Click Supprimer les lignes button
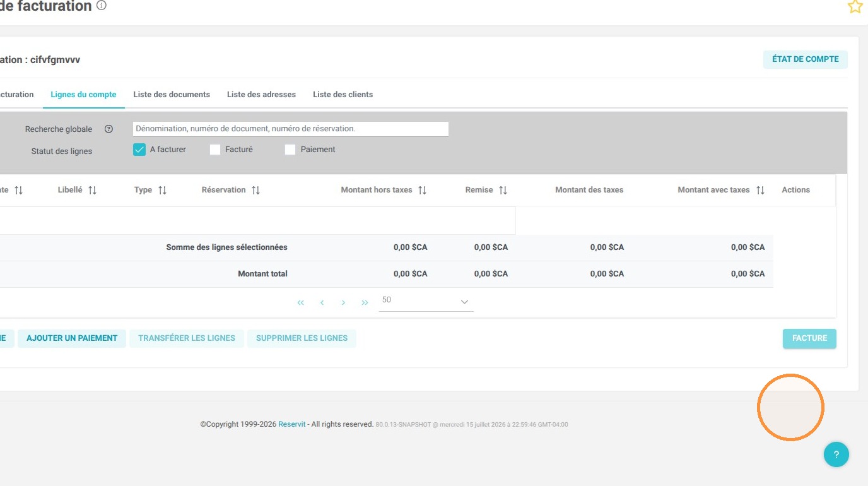The image size is (868, 486). click(302, 338)
